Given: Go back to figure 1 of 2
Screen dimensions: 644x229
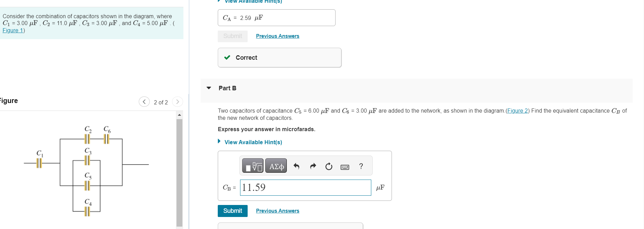Looking at the screenshot, I should click(144, 102).
